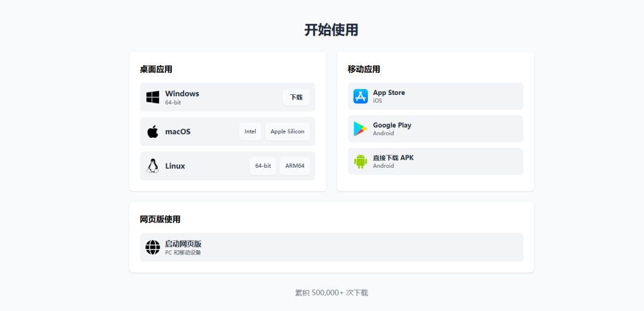Select the Linux ARM64 download
This screenshot has width=644, height=311.
(295, 166)
